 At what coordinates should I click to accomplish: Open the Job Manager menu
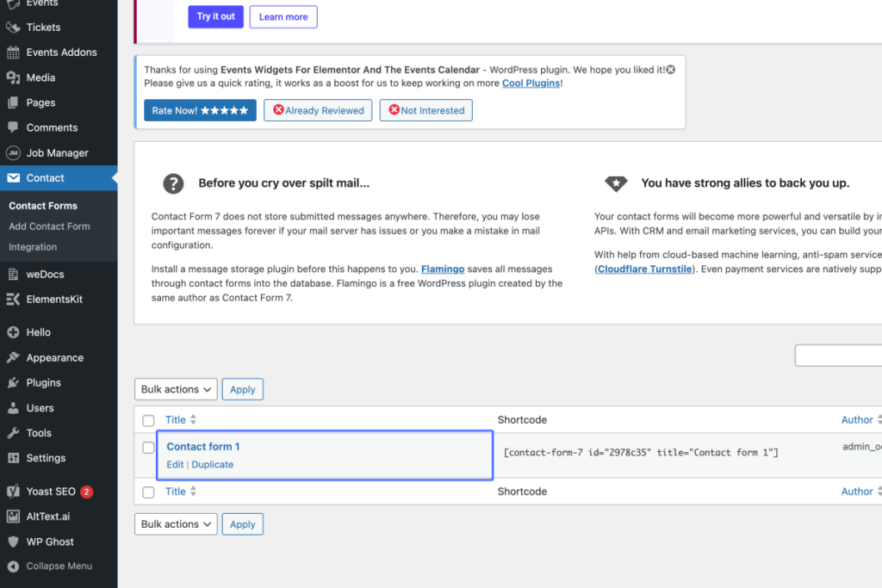click(x=59, y=153)
